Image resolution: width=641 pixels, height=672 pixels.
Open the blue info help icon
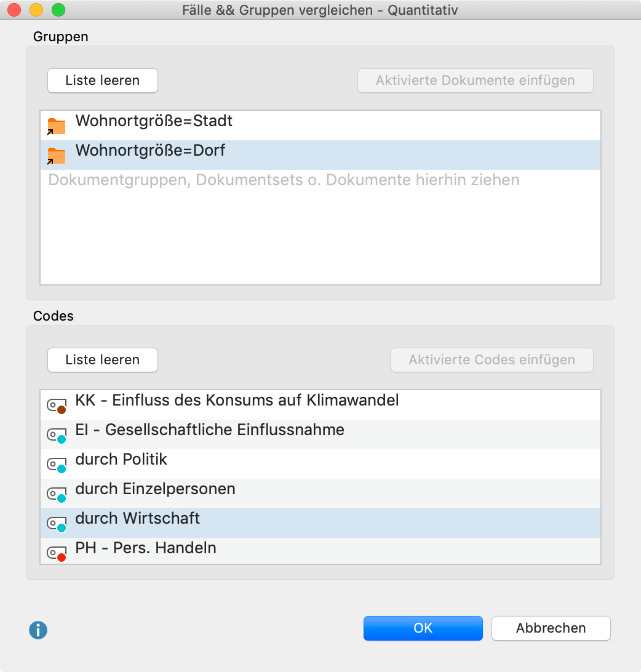pos(38,630)
